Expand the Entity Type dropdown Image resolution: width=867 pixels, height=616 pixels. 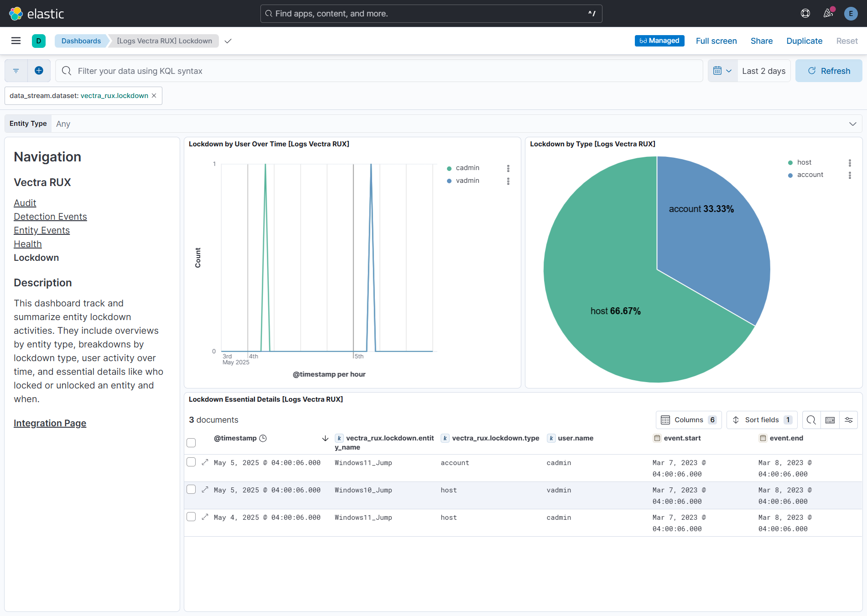pyautogui.click(x=852, y=124)
